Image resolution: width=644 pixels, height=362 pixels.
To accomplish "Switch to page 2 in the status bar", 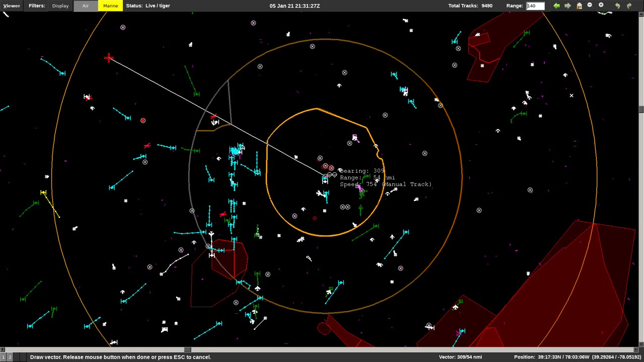I will (x=10, y=357).
